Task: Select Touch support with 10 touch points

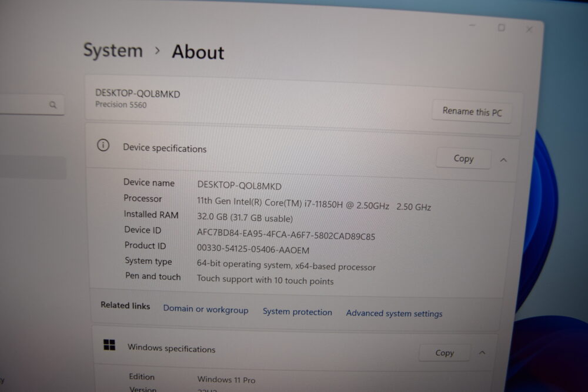Action: [x=265, y=280]
